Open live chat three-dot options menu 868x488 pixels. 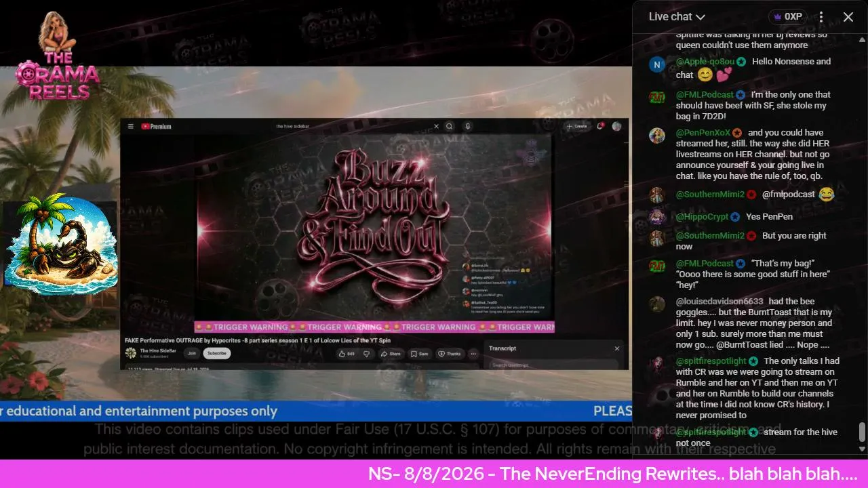coord(821,17)
